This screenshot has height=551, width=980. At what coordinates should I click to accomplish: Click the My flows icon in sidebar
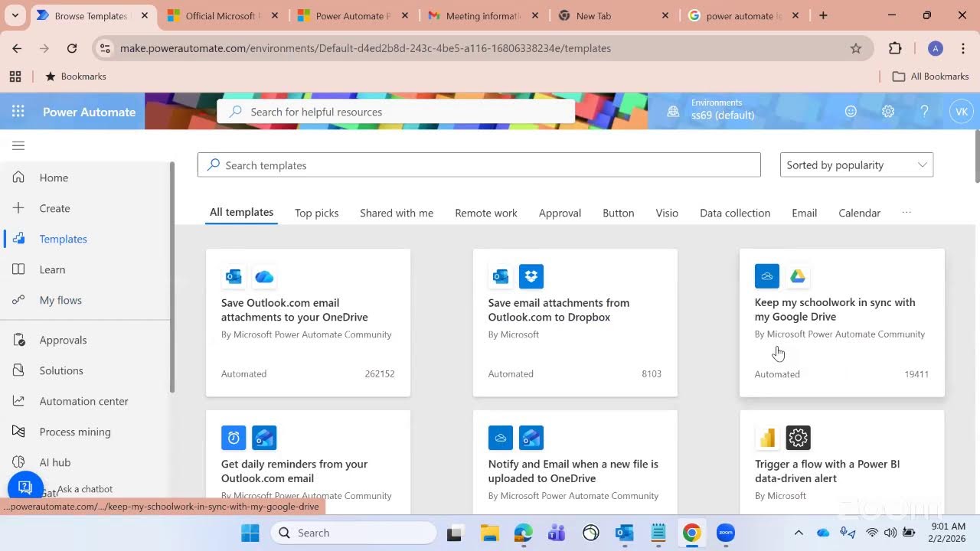pyautogui.click(x=19, y=300)
